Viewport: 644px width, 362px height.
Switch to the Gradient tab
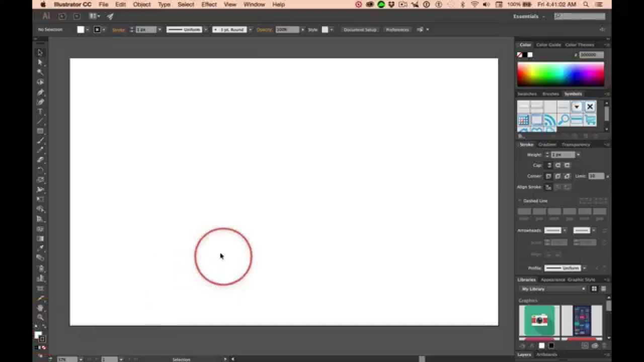click(547, 145)
